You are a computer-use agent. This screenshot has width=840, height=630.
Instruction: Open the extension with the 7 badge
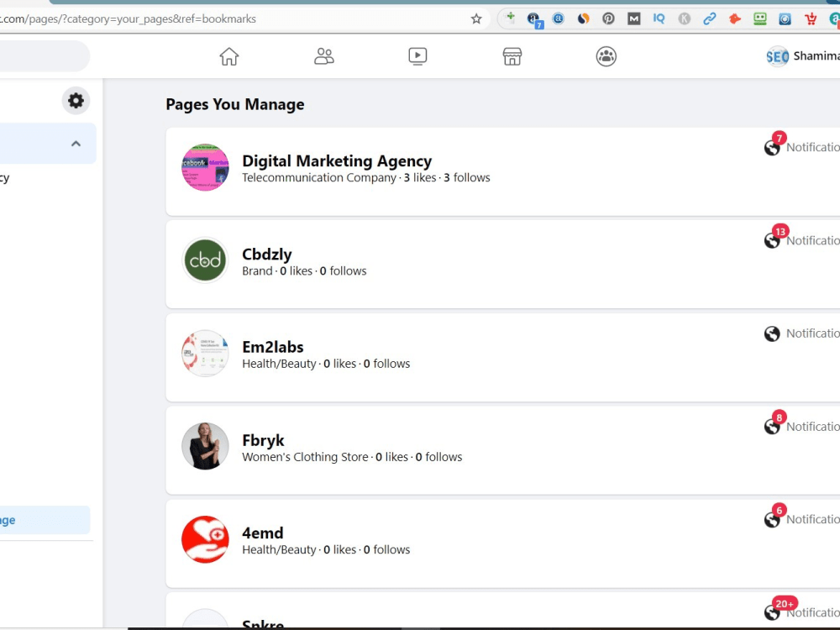coord(534,20)
